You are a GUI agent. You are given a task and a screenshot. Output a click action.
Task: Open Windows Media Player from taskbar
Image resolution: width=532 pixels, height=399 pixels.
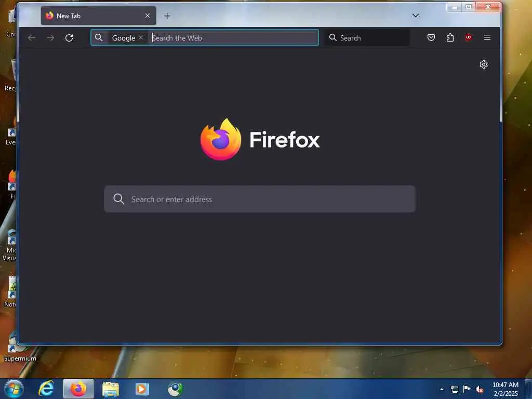142,389
